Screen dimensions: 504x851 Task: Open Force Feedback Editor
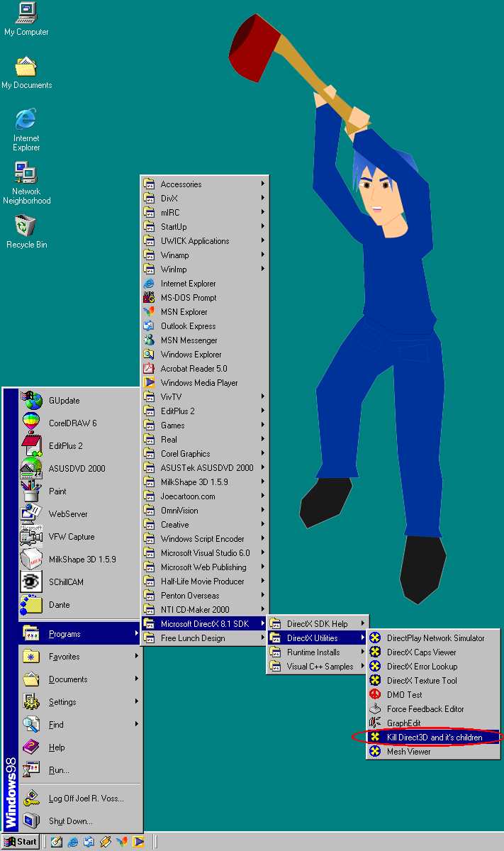tap(433, 709)
